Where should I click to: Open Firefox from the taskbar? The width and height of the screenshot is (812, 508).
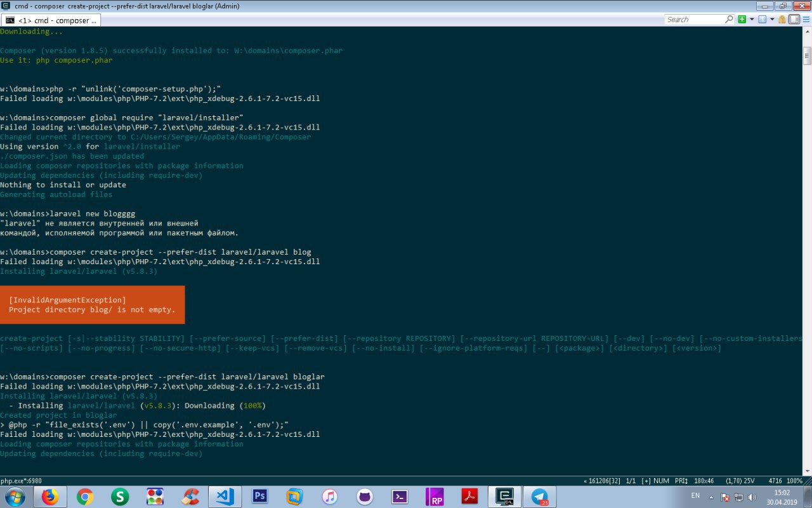point(50,497)
